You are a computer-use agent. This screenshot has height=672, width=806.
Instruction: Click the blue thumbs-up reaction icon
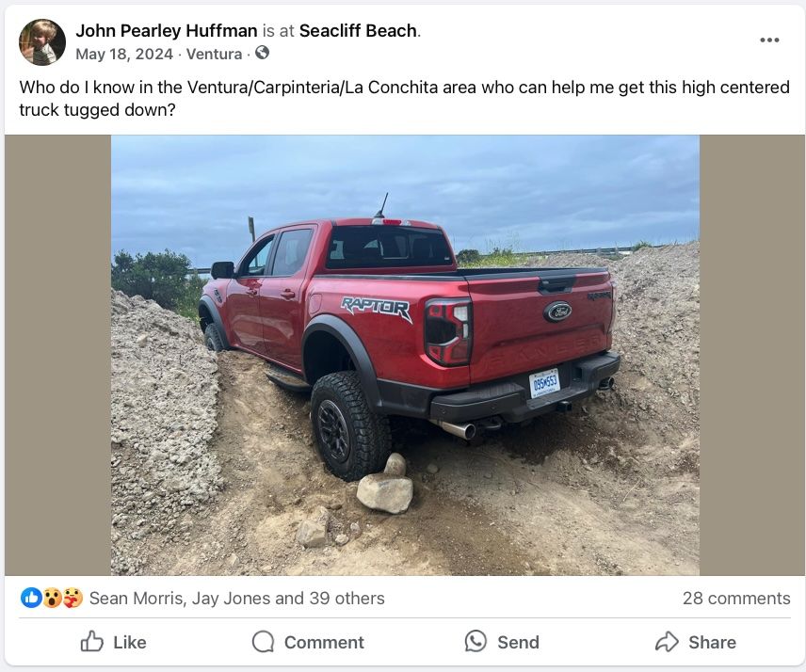tap(31, 598)
